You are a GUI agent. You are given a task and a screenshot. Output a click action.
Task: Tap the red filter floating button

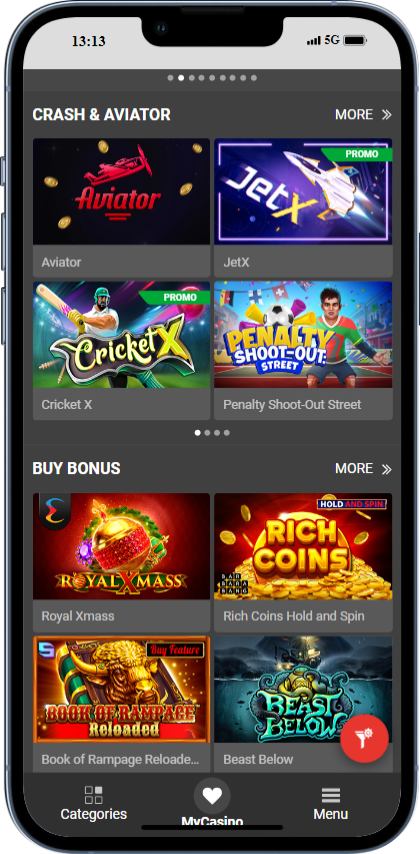(364, 739)
